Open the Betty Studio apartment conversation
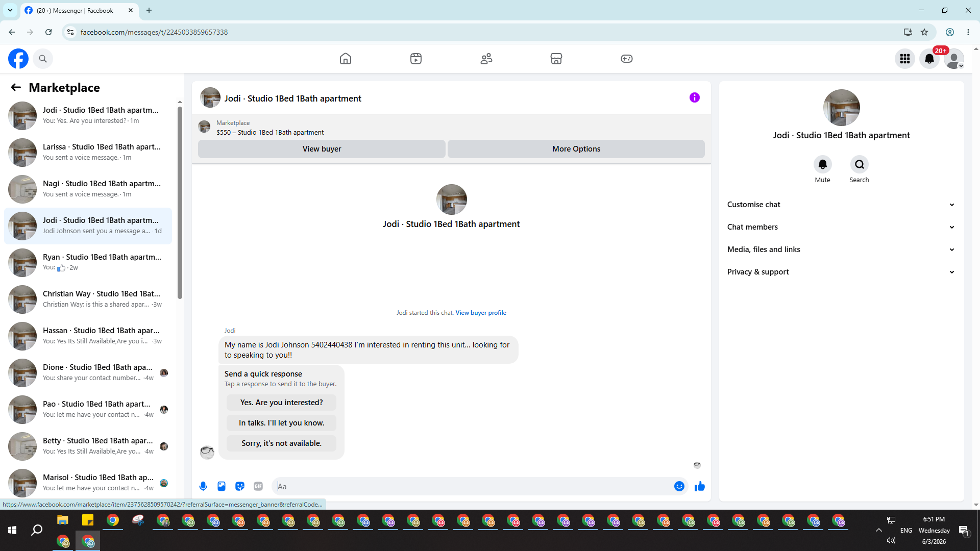The width and height of the screenshot is (980, 551). point(88,446)
